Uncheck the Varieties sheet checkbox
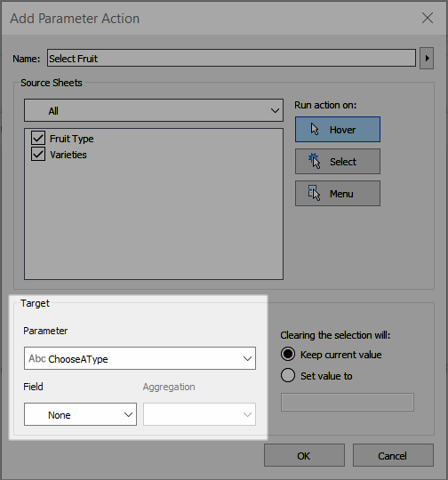448x480 pixels. pos(38,154)
